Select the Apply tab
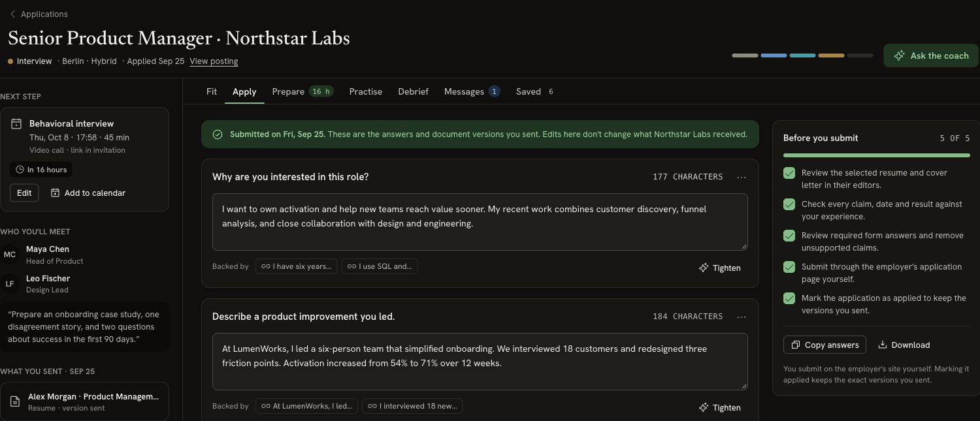This screenshot has height=421, width=980. coord(244,91)
